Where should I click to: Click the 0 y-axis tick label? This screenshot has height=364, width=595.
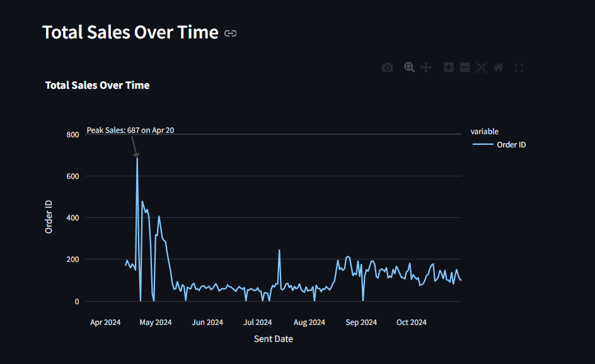(x=77, y=302)
